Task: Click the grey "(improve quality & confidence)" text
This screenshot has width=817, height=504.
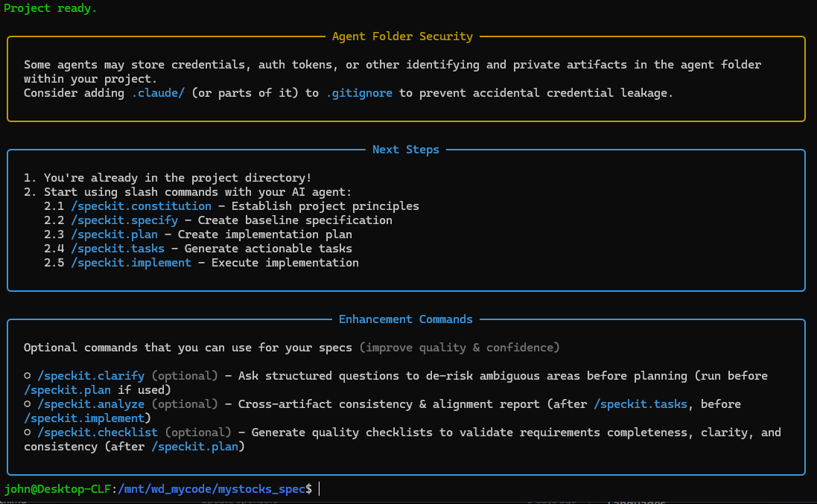Action: pos(460,348)
